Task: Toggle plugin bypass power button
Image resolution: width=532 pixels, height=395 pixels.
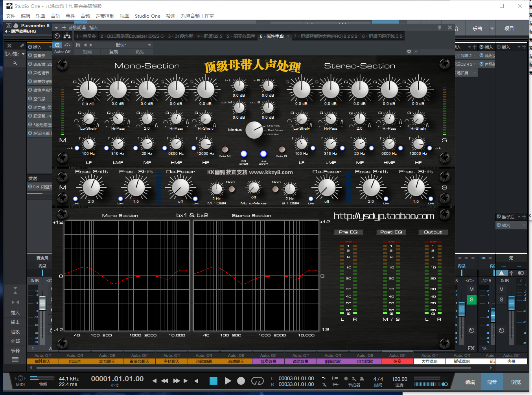Action: click(x=57, y=45)
